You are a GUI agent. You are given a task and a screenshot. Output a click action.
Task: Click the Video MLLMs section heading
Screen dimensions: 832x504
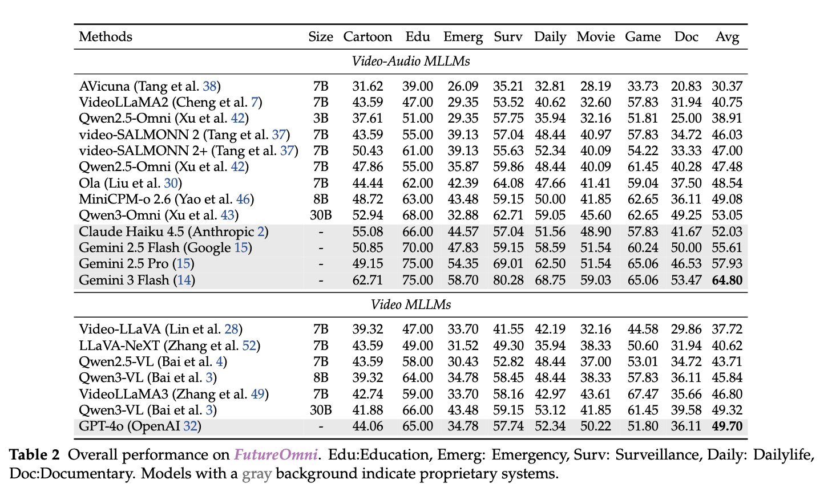point(410,304)
